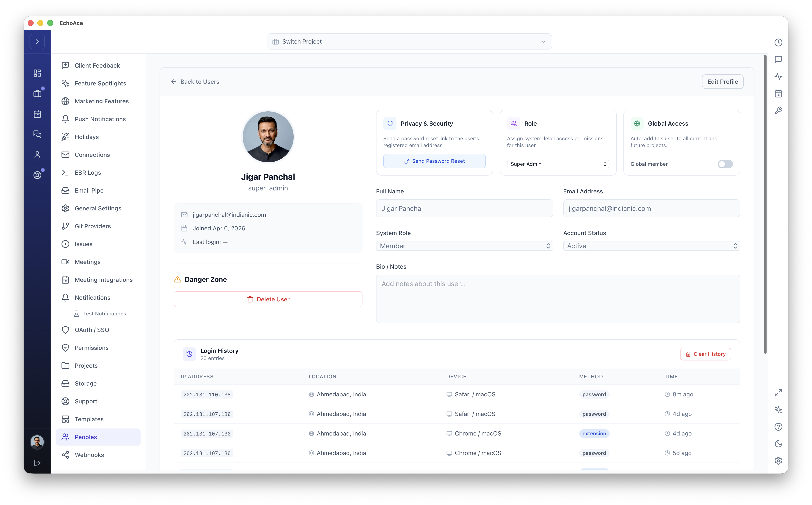812x505 pixels.
Task: Open the help question mark icon
Action: click(778, 427)
